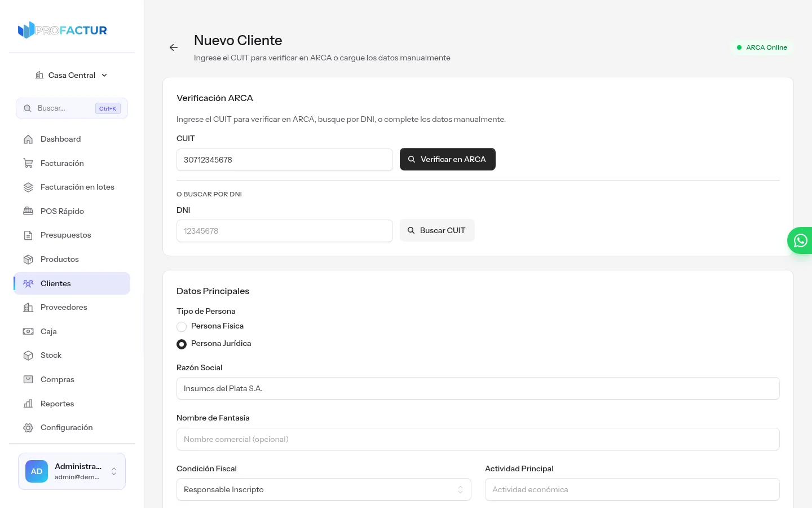This screenshot has width=812, height=508.
Task: Click the Reportes bar chart icon
Action: point(28,404)
